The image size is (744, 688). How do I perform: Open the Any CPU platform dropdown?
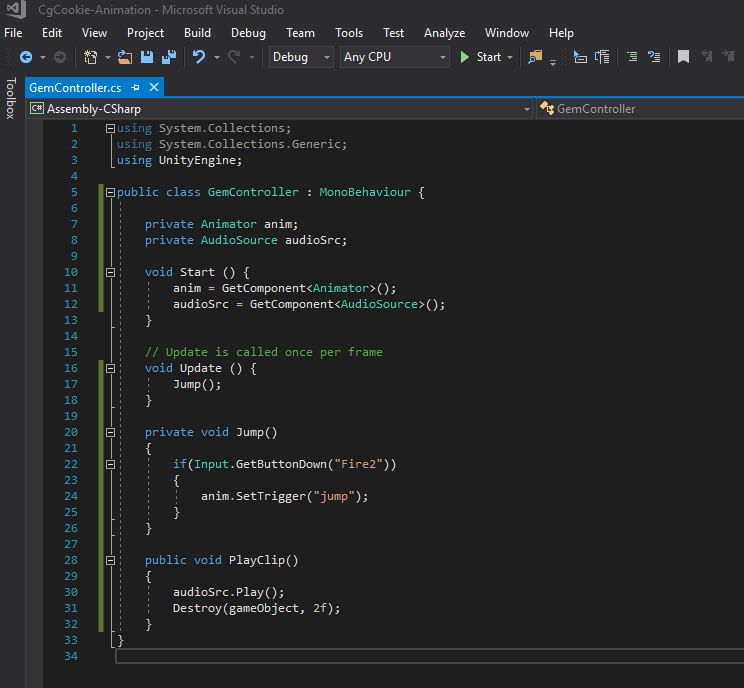(x=395, y=57)
